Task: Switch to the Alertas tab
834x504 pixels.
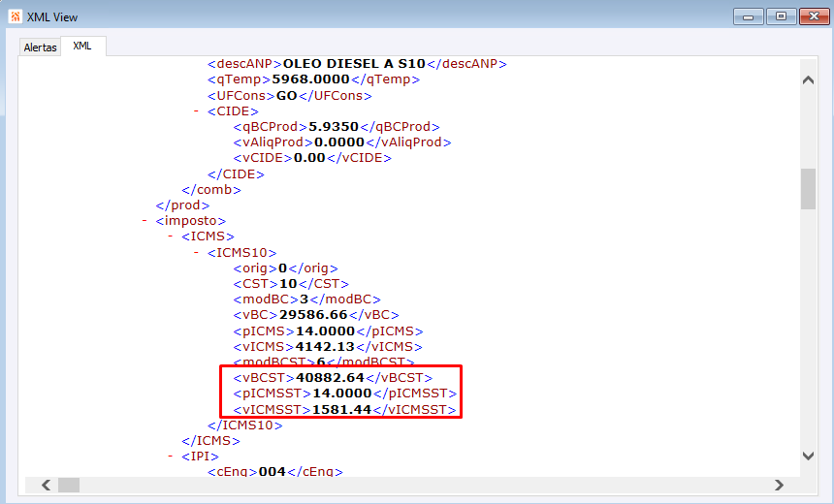Action: 40,47
